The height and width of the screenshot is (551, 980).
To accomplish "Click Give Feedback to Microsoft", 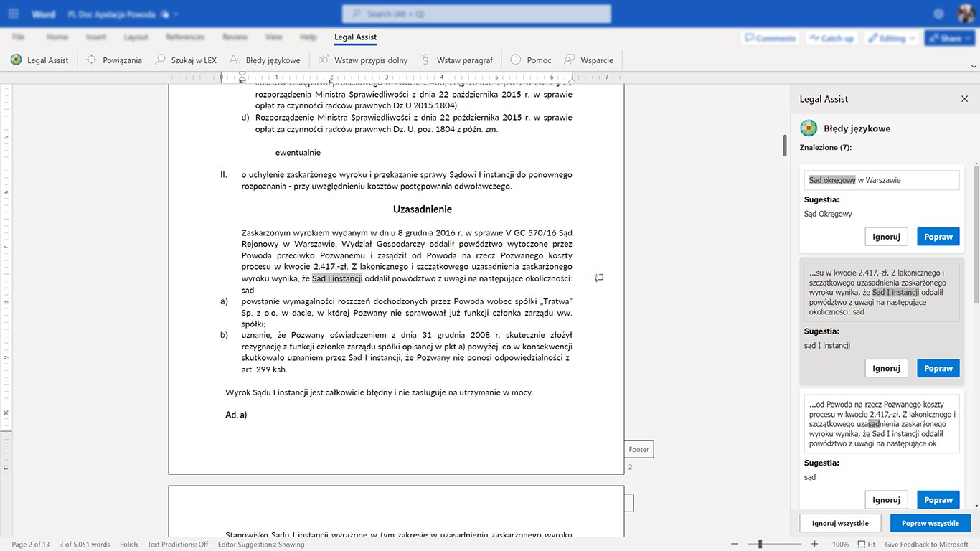I will 927,545.
